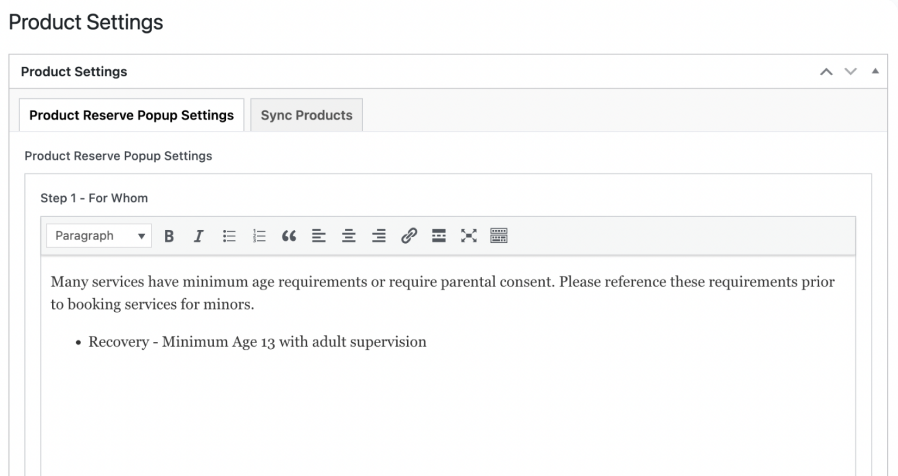Select Product Reserve Popup Settings tab

(132, 115)
